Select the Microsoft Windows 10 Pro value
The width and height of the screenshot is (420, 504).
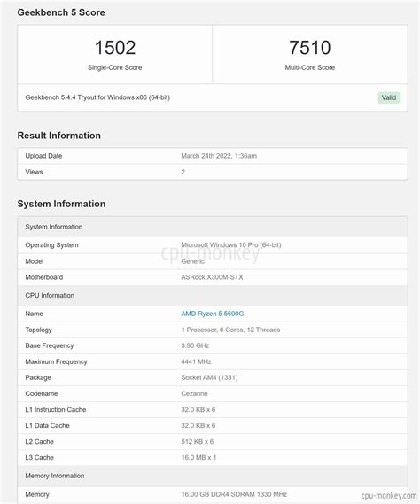pyautogui.click(x=231, y=245)
